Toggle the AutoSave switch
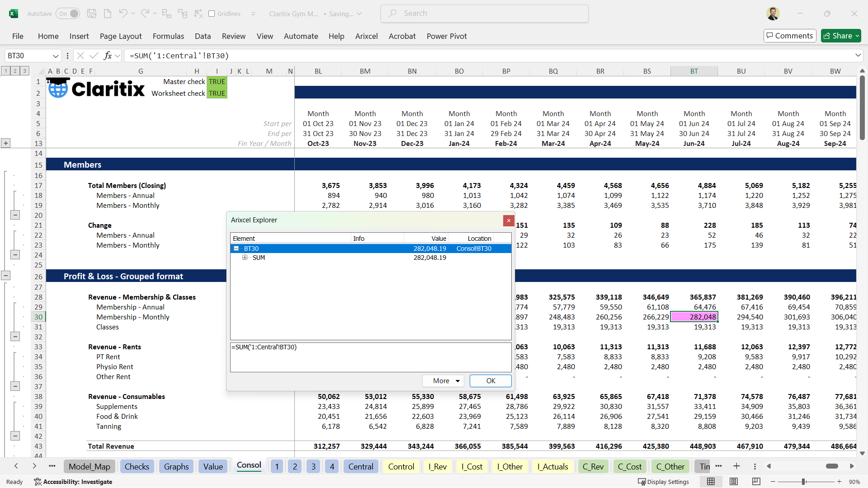The height and width of the screenshot is (488, 868). coord(68,14)
